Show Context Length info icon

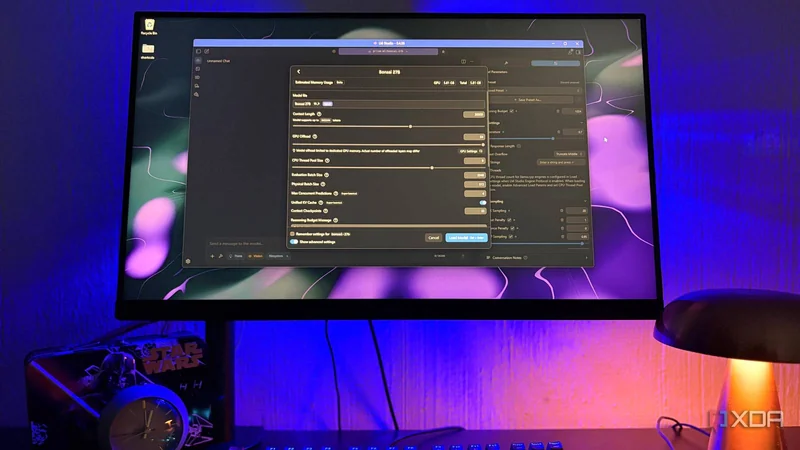319,114
